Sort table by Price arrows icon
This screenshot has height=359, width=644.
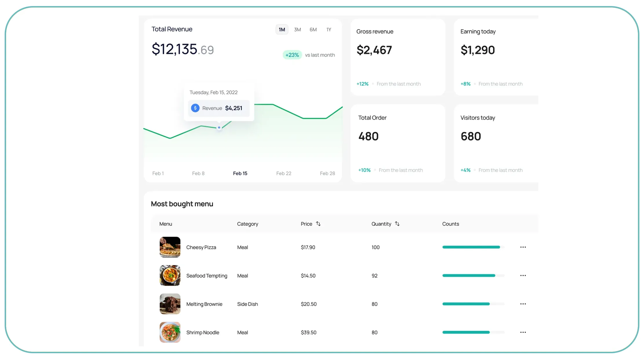[318, 224]
